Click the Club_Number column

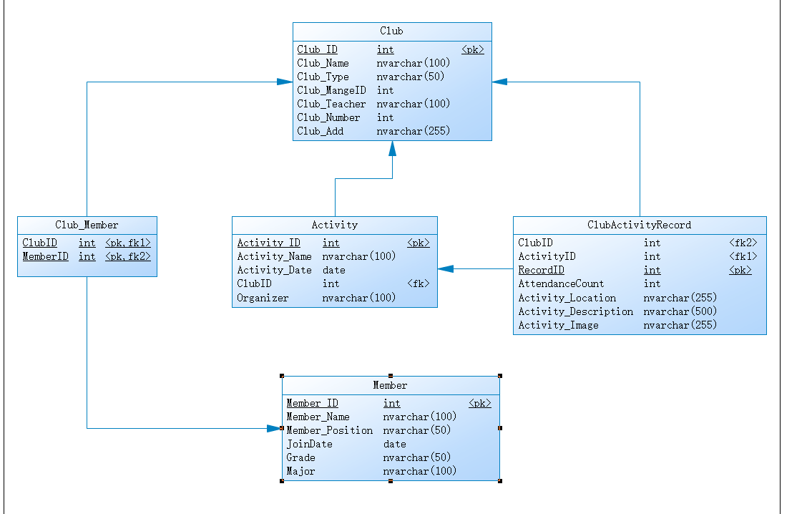[328, 117]
